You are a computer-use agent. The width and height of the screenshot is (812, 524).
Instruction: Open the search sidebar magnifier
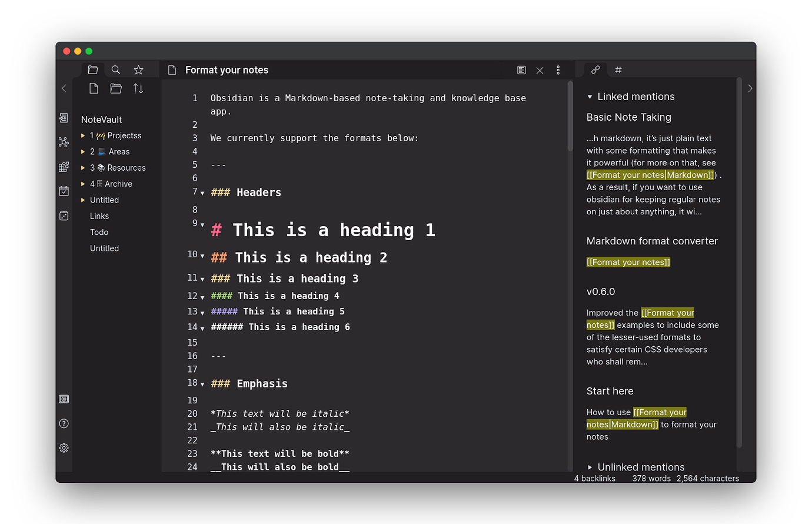click(115, 69)
